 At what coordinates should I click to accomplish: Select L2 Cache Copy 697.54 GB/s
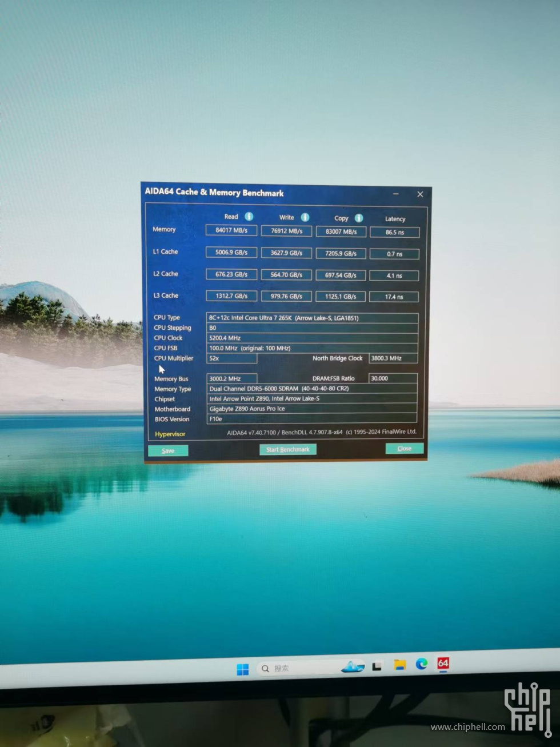[341, 275]
